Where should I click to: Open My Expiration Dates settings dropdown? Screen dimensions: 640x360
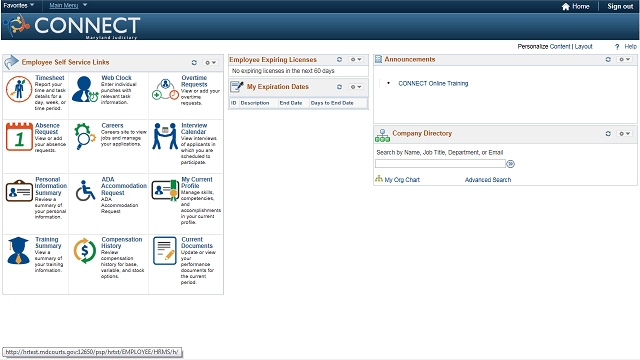pos(356,87)
